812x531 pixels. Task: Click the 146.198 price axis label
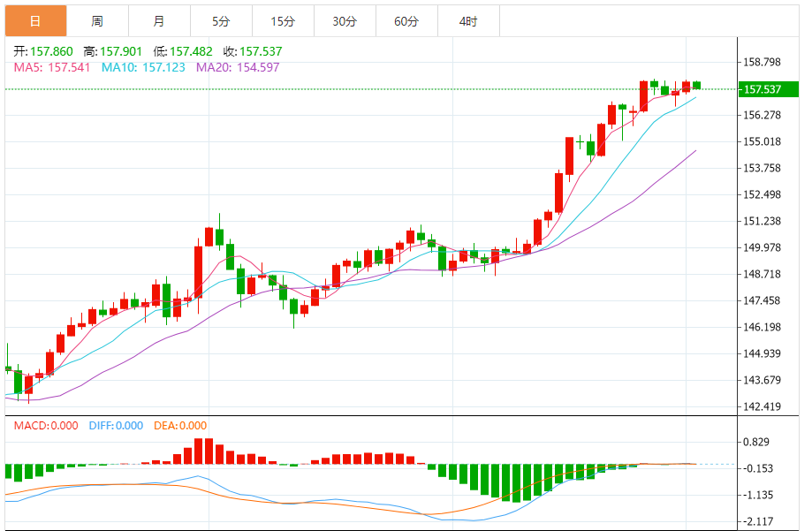coord(762,327)
